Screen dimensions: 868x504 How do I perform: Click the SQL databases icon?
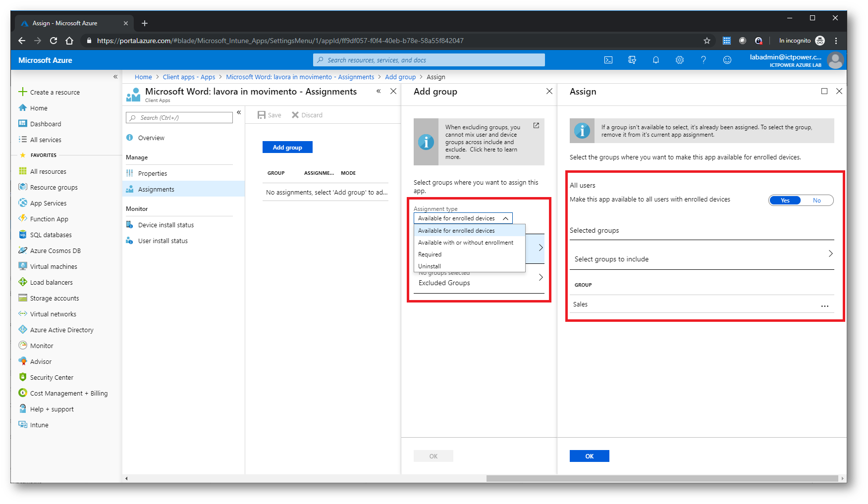click(22, 234)
